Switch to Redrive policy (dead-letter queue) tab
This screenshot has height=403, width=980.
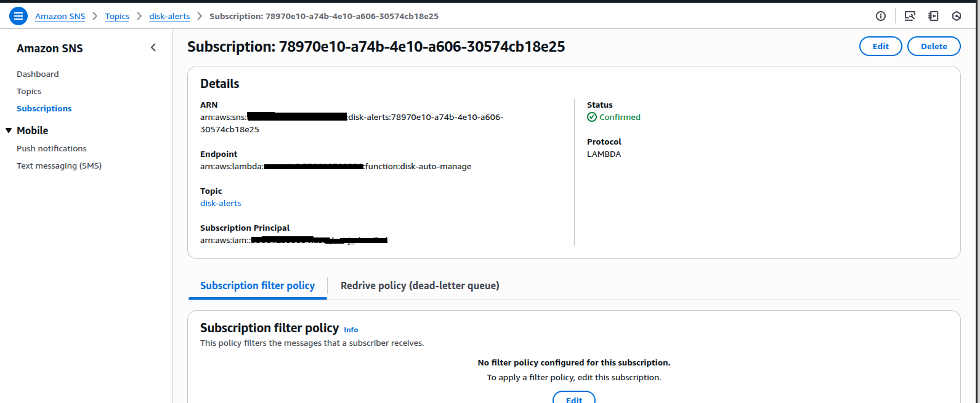(x=420, y=285)
